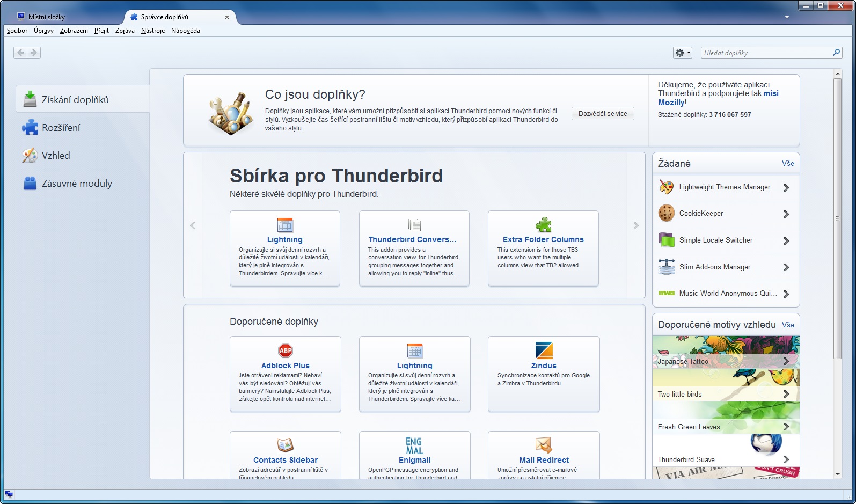Click the Místní složky tab icon

(x=21, y=17)
